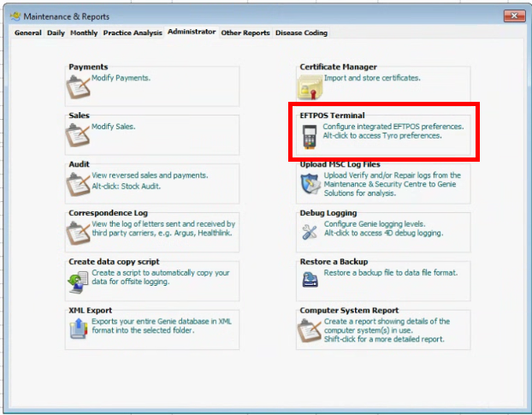Click the Restore a Backup disk icon
Image resolution: width=532 pixels, height=415 pixels.
[309, 280]
